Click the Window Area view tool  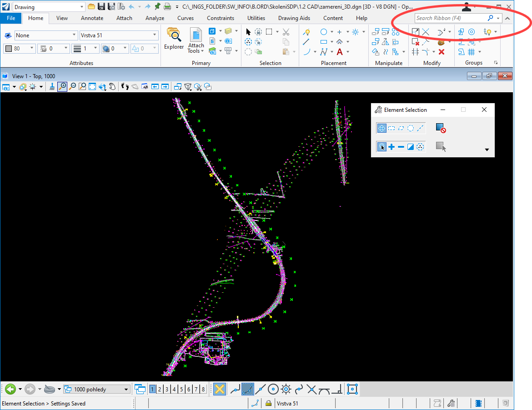click(82, 87)
